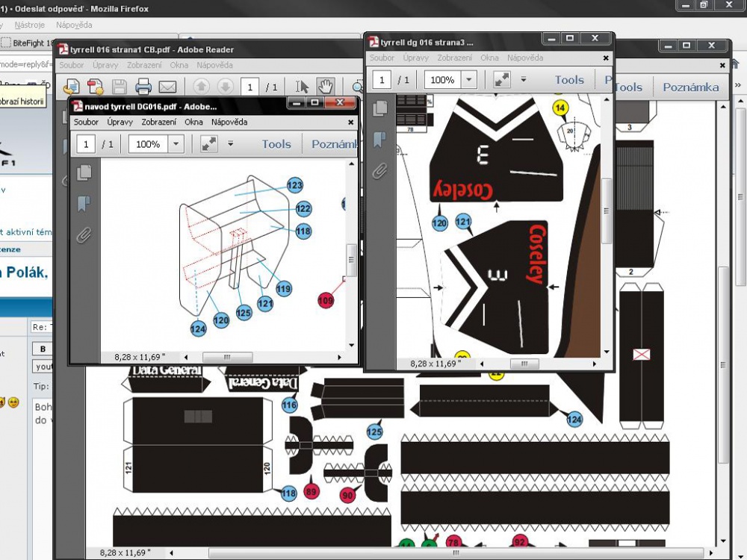747x560 pixels.
Task: Click zoom percentage field in navod tyrrell DG016 window
Action: pyautogui.click(x=148, y=144)
